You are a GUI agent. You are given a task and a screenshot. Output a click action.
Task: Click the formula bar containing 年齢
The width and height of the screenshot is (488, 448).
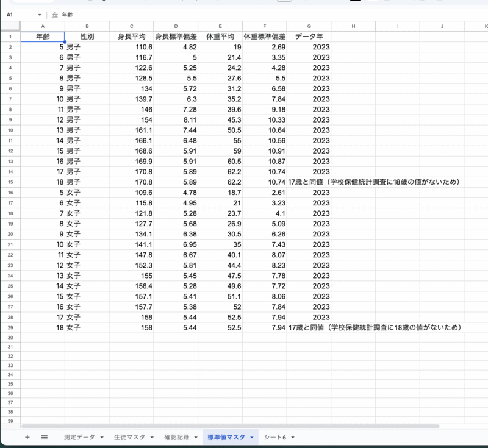click(x=244, y=15)
